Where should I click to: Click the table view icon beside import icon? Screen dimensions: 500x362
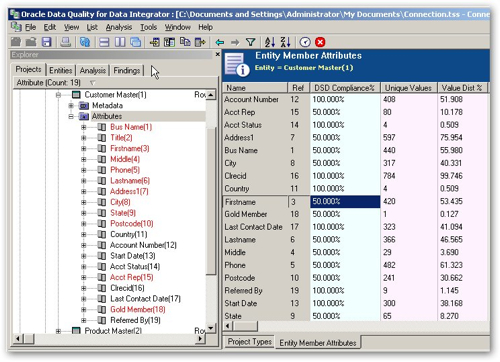point(170,42)
